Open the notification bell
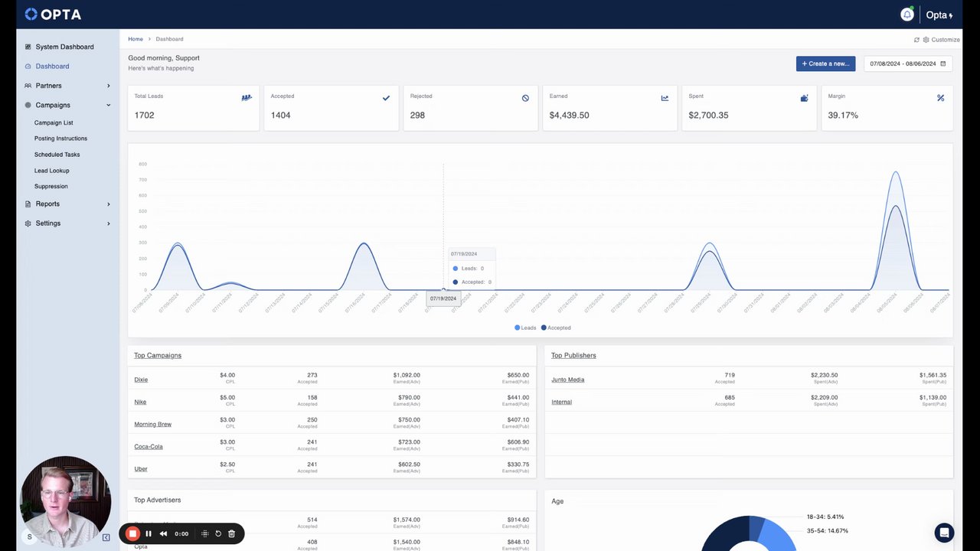980x551 pixels. (907, 15)
